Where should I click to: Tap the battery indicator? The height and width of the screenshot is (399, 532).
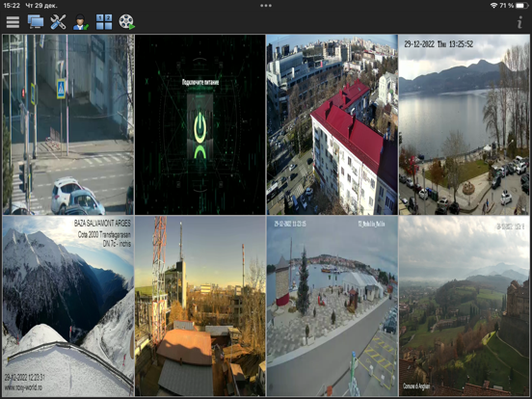point(521,6)
